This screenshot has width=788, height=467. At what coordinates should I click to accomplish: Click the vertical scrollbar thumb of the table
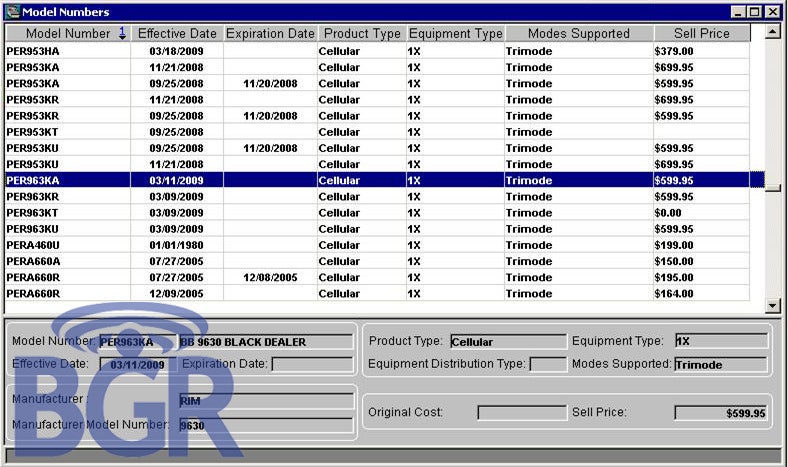tap(772, 188)
